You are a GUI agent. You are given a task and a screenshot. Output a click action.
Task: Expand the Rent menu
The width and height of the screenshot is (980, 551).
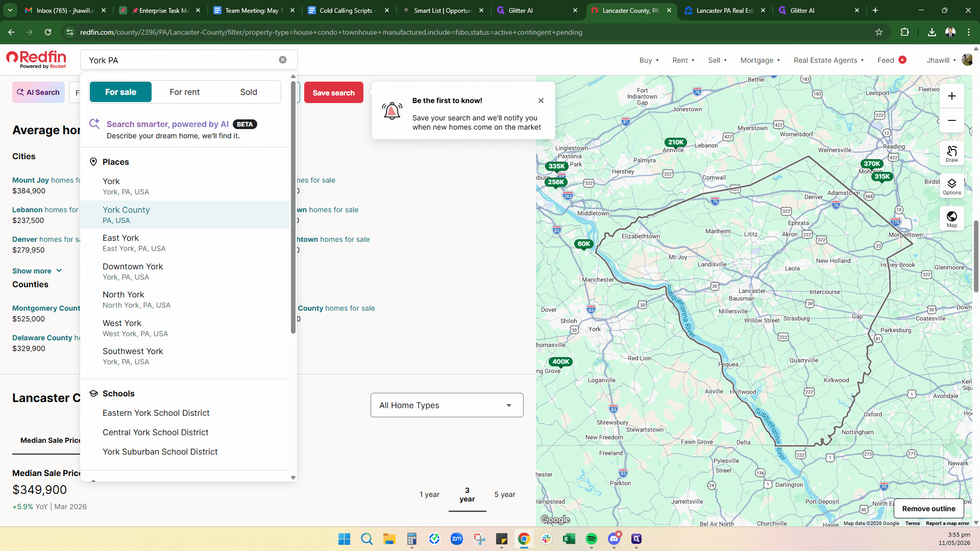683,60
